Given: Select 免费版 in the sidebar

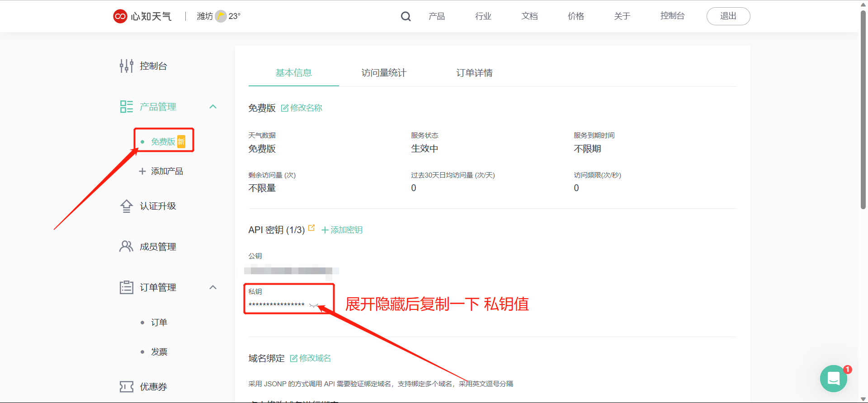Looking at the screenshot, I should click(163, 141).
